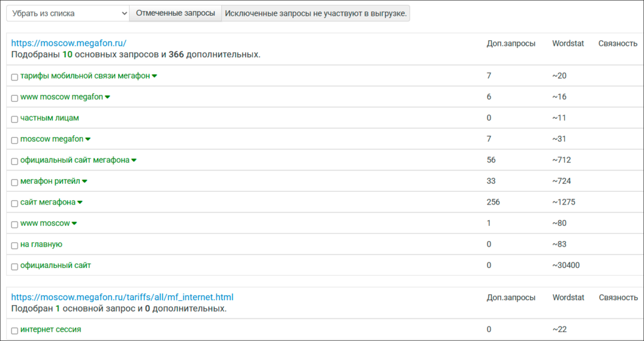Click 'Исключенные запросы не участвуют в выгрузке' button

pyautogui.click(x=316, y=13)
